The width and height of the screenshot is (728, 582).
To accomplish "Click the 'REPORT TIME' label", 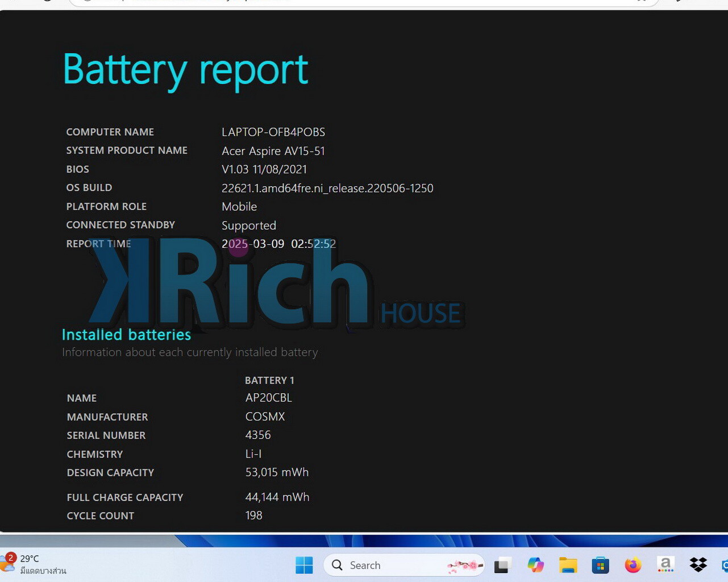I will coord(99,244).
